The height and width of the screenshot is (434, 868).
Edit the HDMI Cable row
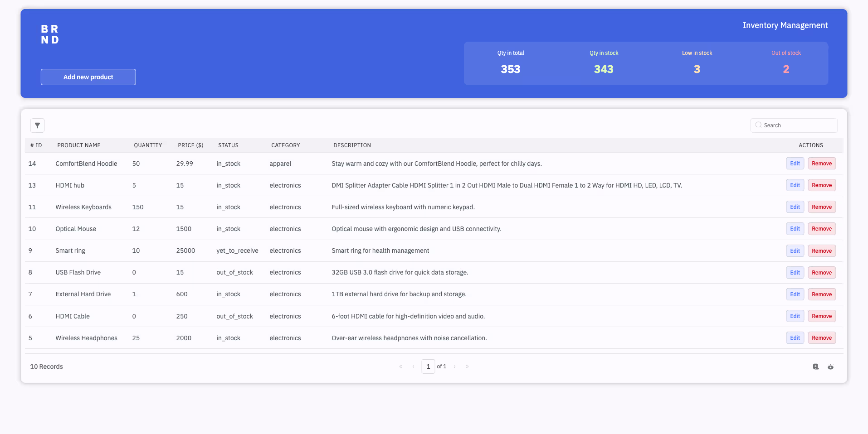(795, 316)
